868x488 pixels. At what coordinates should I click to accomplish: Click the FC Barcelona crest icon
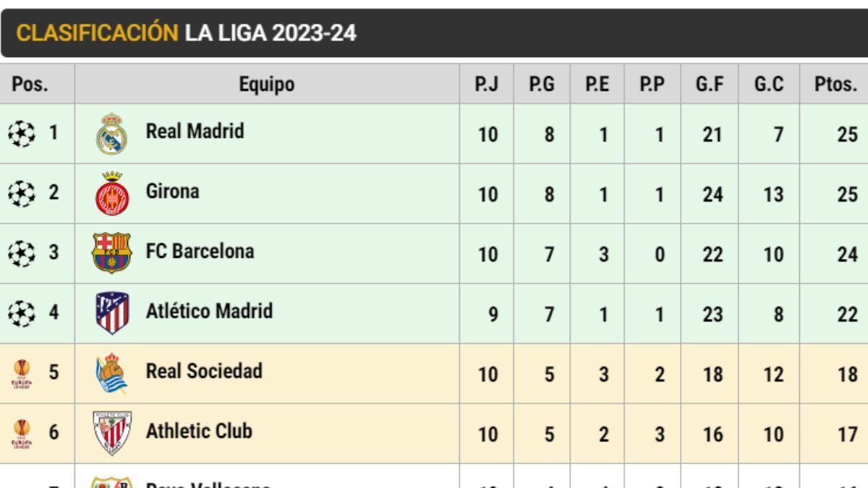pyautogui.click(x=111, y=253)
